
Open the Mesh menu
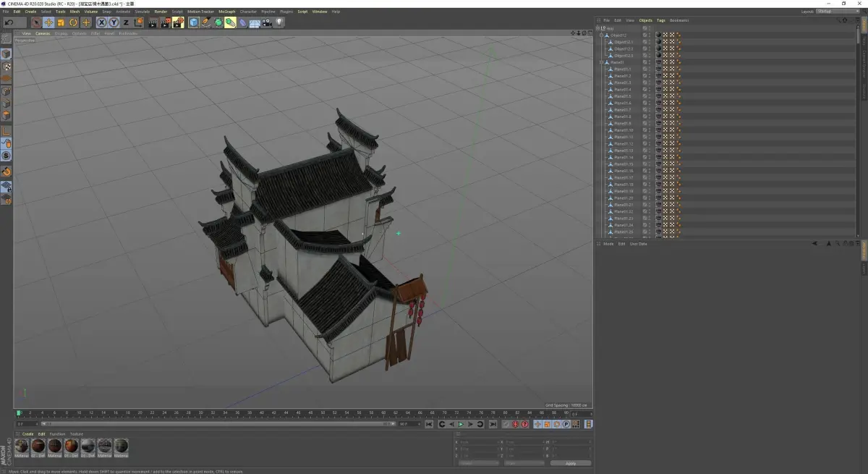pos(75,12)
